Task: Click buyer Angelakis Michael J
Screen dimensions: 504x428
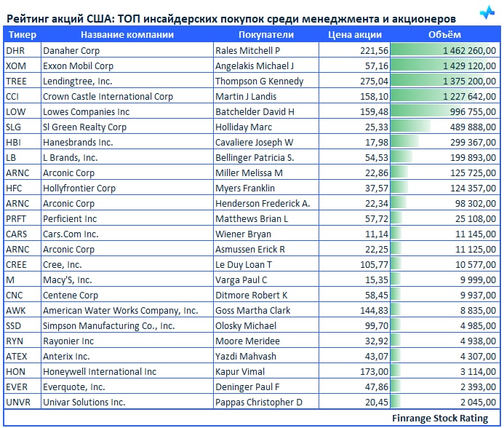Action: tap(266, 66)
